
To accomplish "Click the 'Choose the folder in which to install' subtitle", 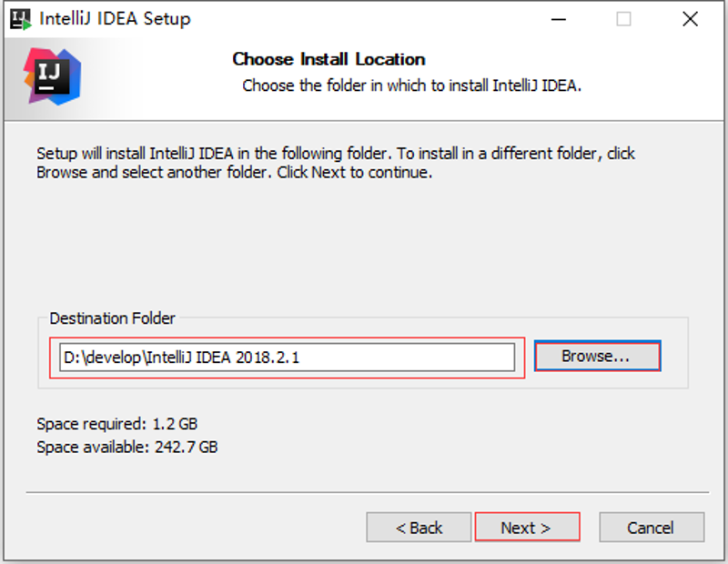I will [x=412, y=86].
